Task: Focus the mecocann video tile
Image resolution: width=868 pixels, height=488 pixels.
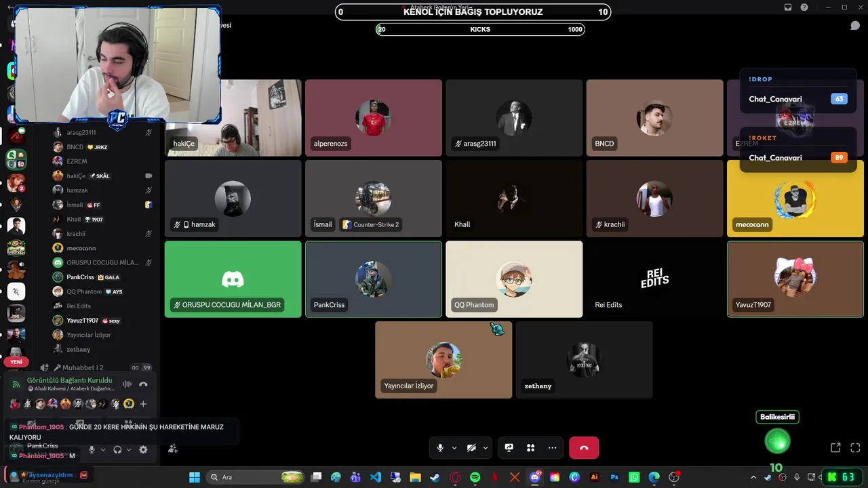Action: 795,199
